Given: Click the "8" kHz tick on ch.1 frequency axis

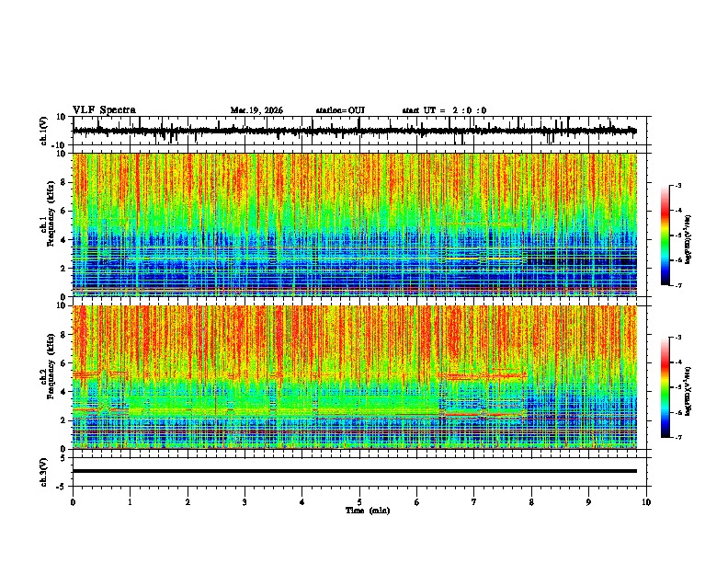Looking at the screenshot, I should click(64, 182).
